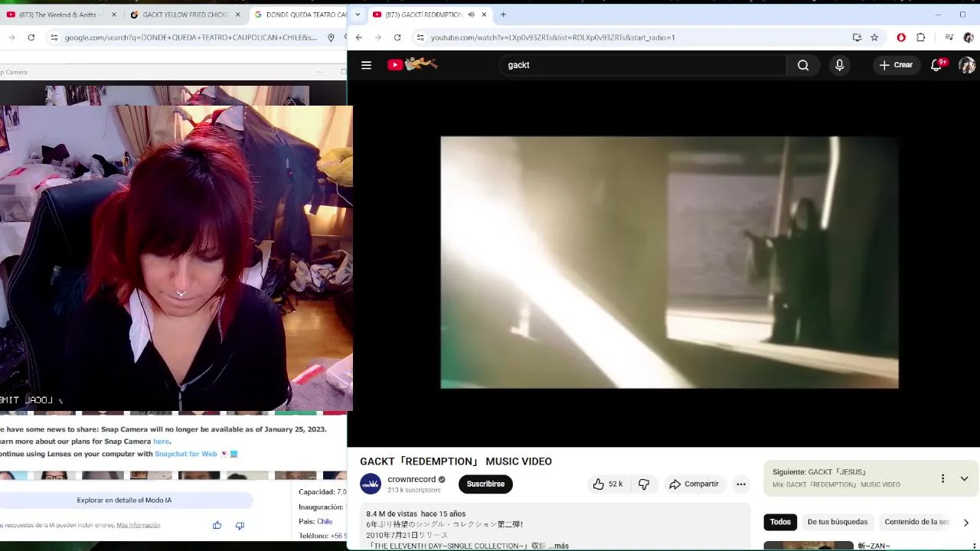Open the Opera extension icon in toolbar
The image size is (980, 551).
point(901,37)
